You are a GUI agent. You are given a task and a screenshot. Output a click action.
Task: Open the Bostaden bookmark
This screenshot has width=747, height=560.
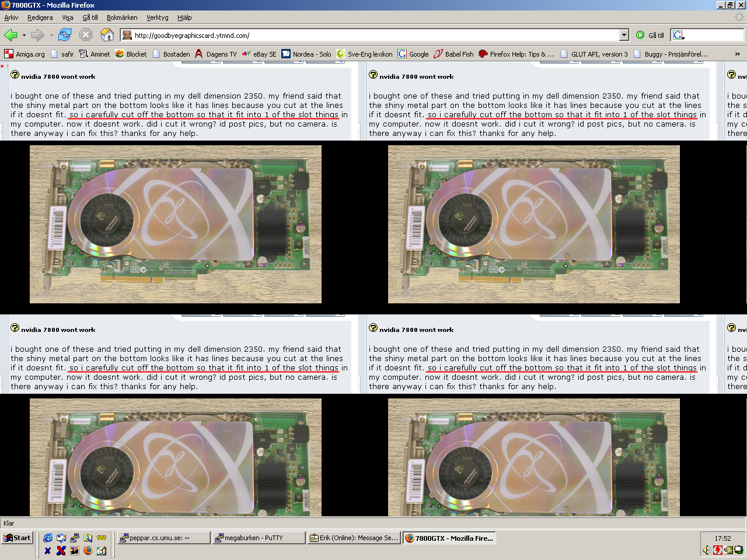click(x=171, y=54)
